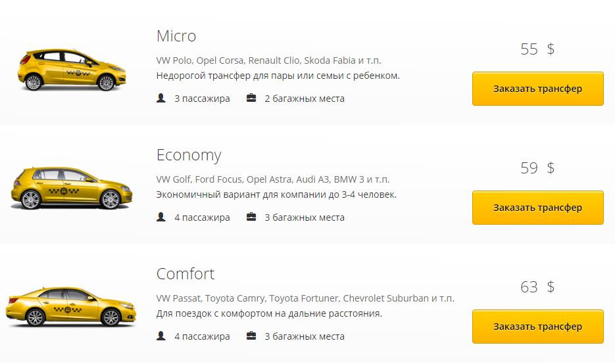The width and height of the screenshot is (615, 364).
Task: Open the Micro class heading
Action: [176, 35]
